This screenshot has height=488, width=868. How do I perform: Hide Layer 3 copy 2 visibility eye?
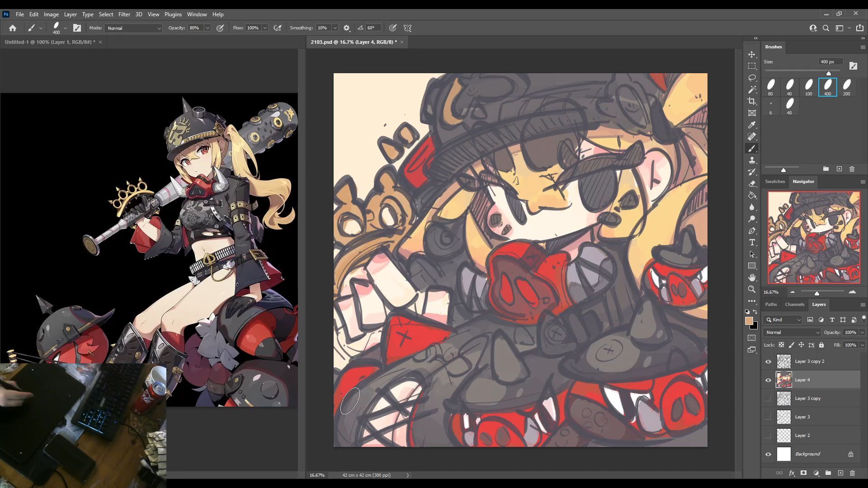click(x=768, y=361)
